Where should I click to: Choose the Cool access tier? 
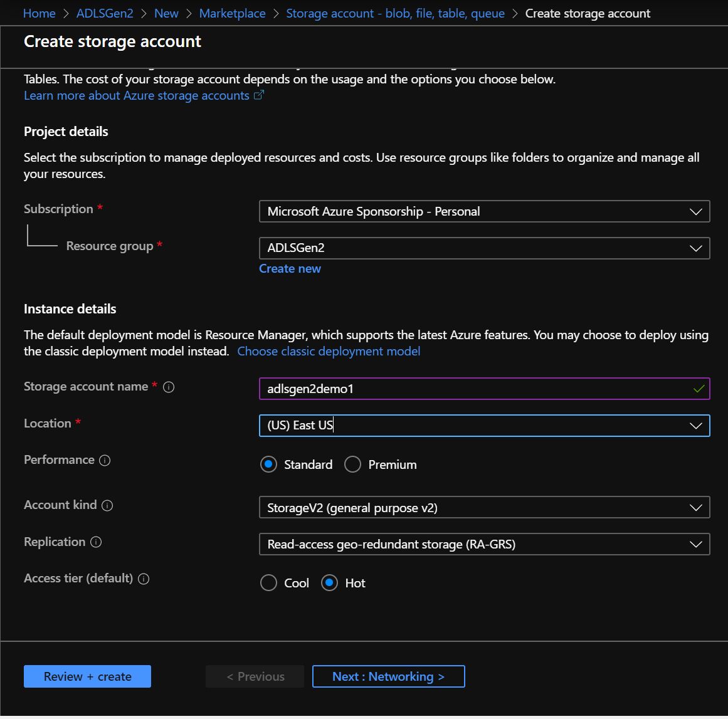pyautogui.click(x=268, y=582)
